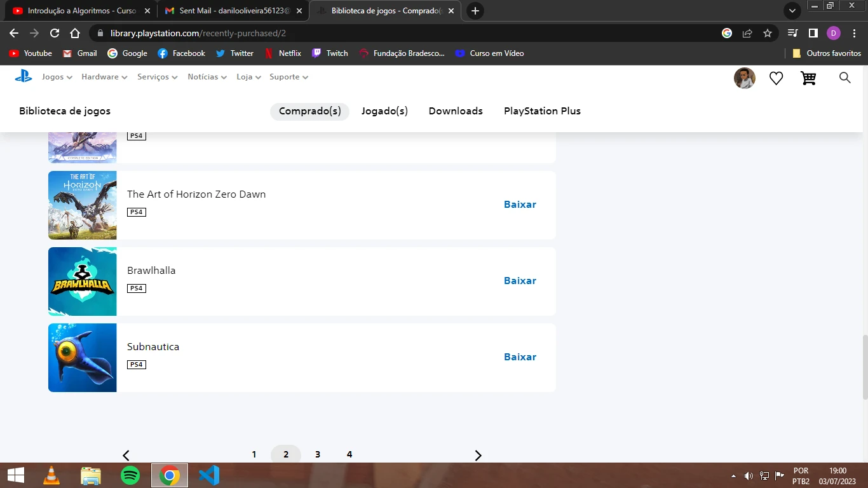Click the browser forward arrow
868x488 pixels.
coord(34,33)
